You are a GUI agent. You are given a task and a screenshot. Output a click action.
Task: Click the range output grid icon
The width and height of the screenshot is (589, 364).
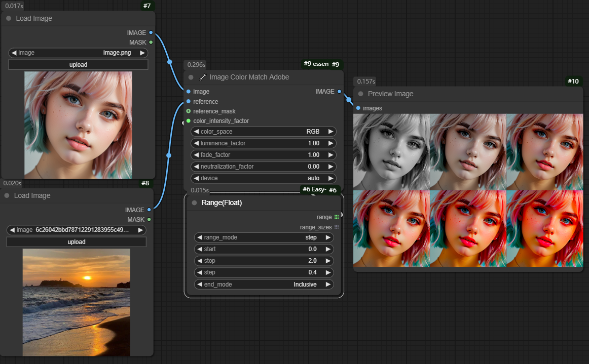pos(337,217)
